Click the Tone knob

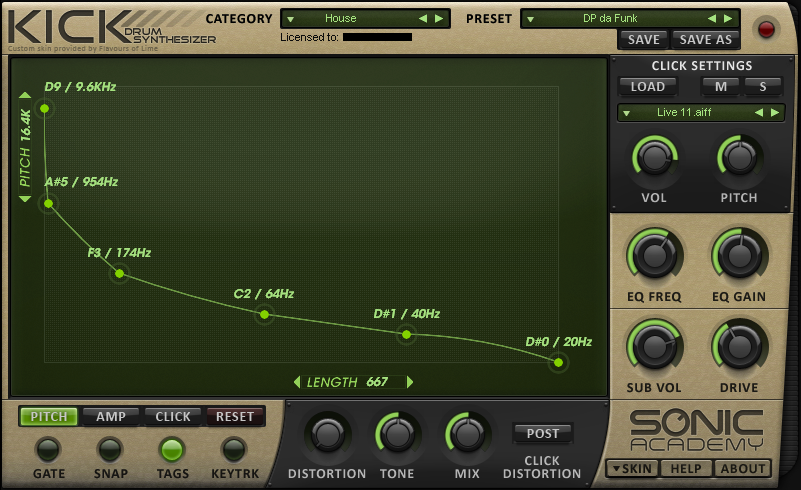397,435
